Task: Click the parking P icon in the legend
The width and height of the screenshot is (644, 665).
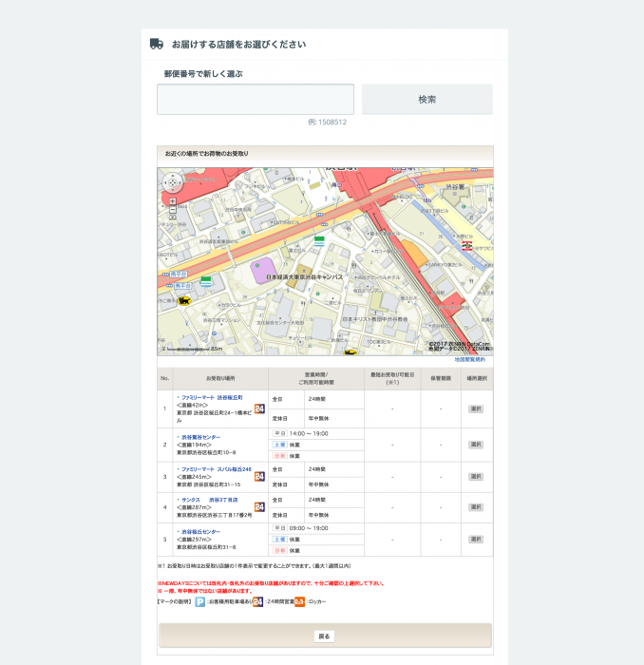Action: coord(200,601)
